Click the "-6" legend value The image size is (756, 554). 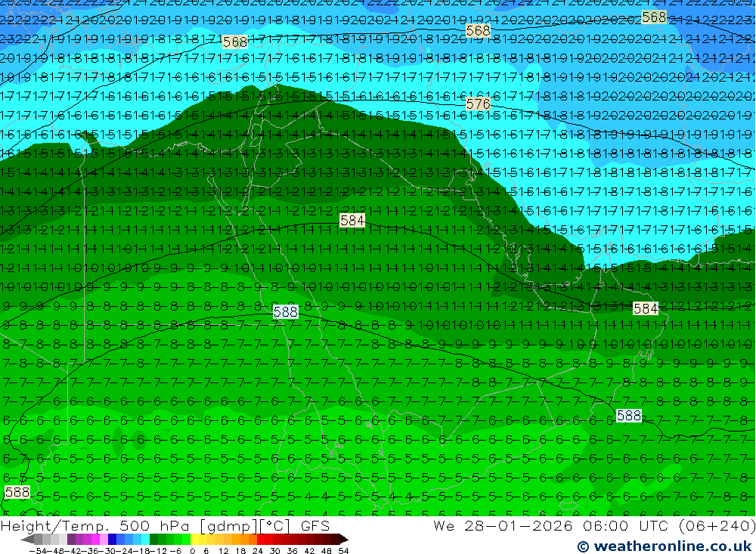click(175, 551)
